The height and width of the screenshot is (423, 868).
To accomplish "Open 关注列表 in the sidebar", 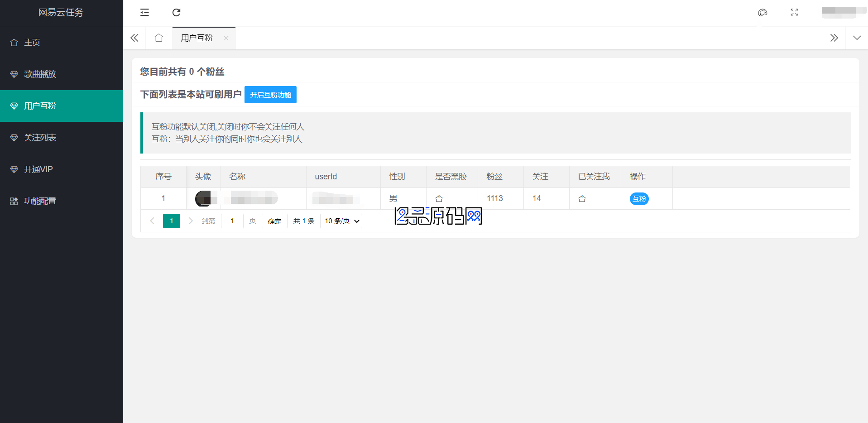I will 62,138.
